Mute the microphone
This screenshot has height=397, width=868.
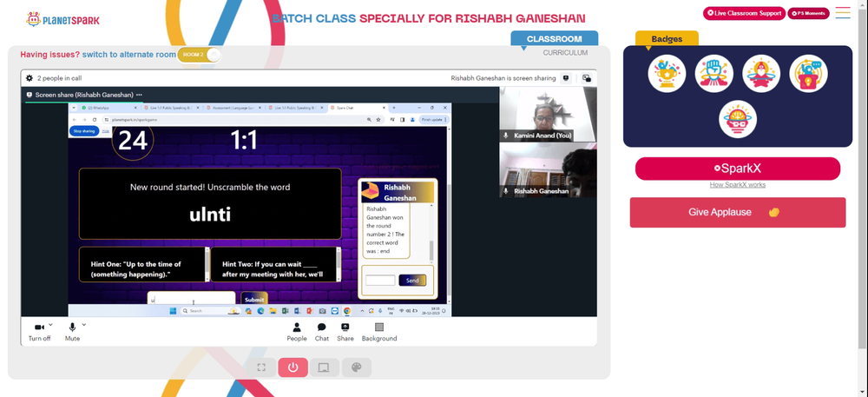72,332
